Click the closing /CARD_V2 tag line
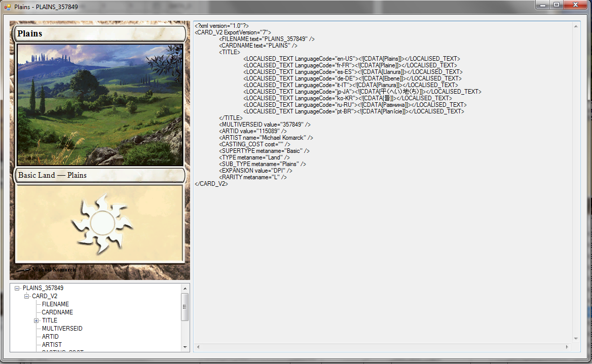Image resolution: width=592 pixels, height=364 pixels. tap(211, 184)
